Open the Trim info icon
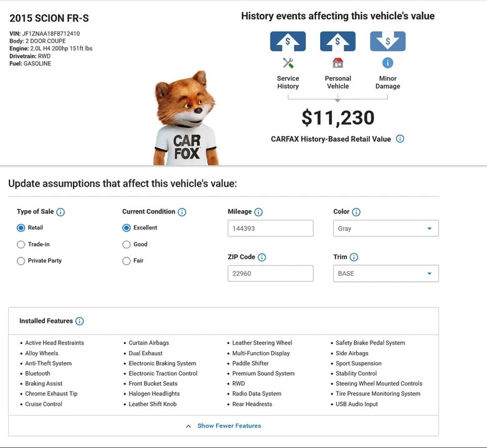The height and width of the screenshot is (448, 487). click(x=354, y=257)
